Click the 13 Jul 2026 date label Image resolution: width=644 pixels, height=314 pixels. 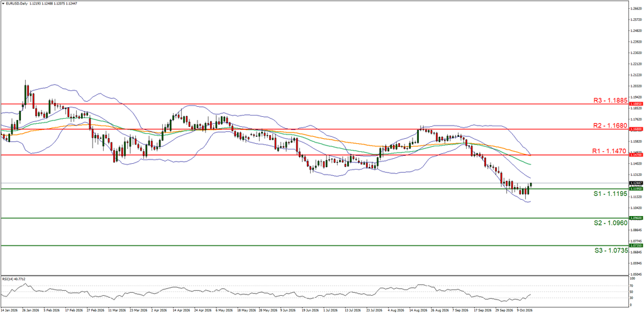(353, 311)
